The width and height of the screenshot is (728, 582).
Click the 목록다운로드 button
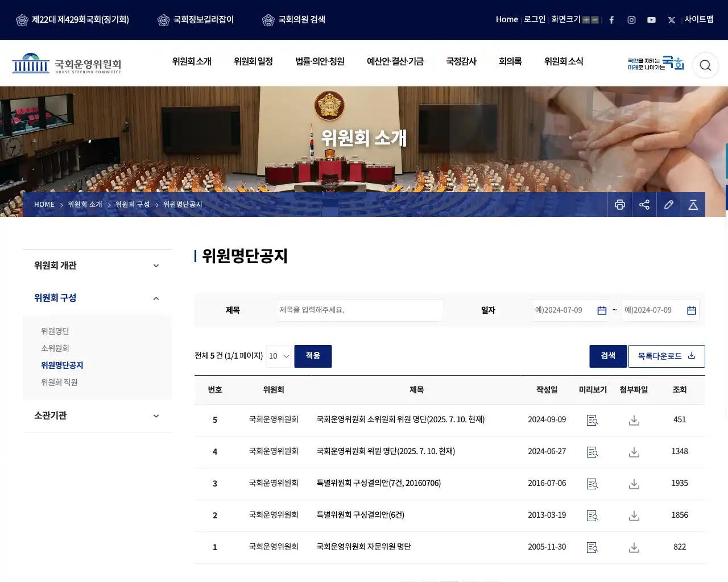coord(667,356)
